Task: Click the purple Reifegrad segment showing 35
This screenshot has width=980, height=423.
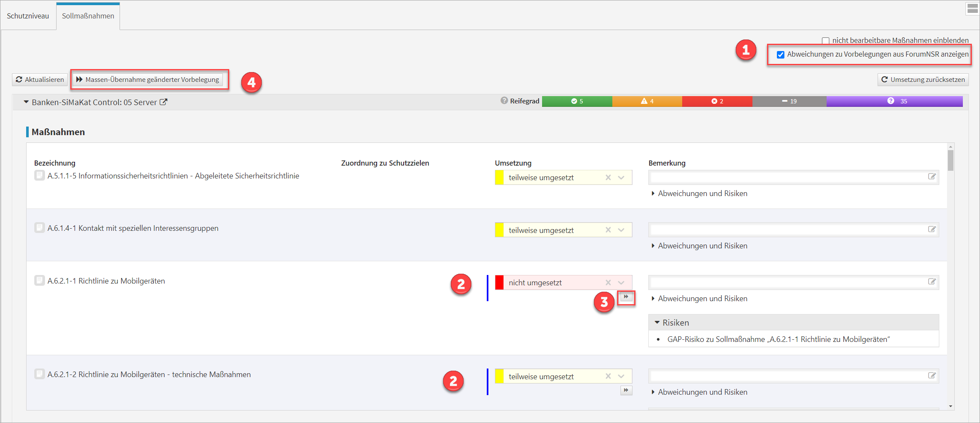Action: (894, 101)
